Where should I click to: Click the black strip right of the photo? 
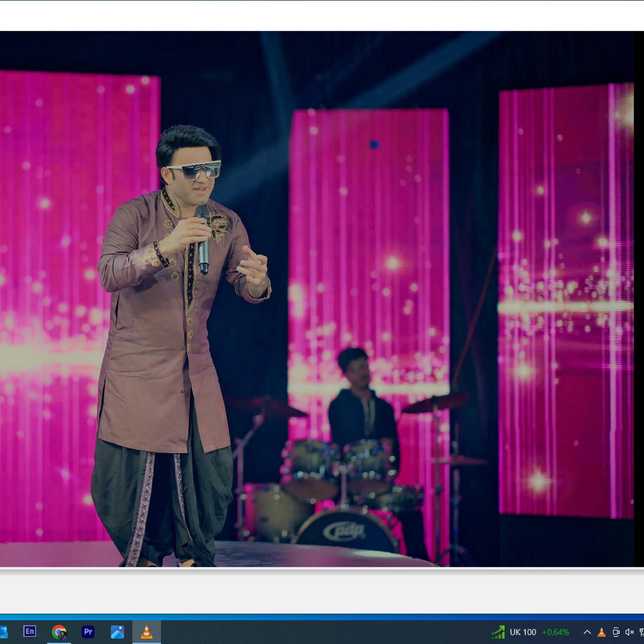(639, 300)
